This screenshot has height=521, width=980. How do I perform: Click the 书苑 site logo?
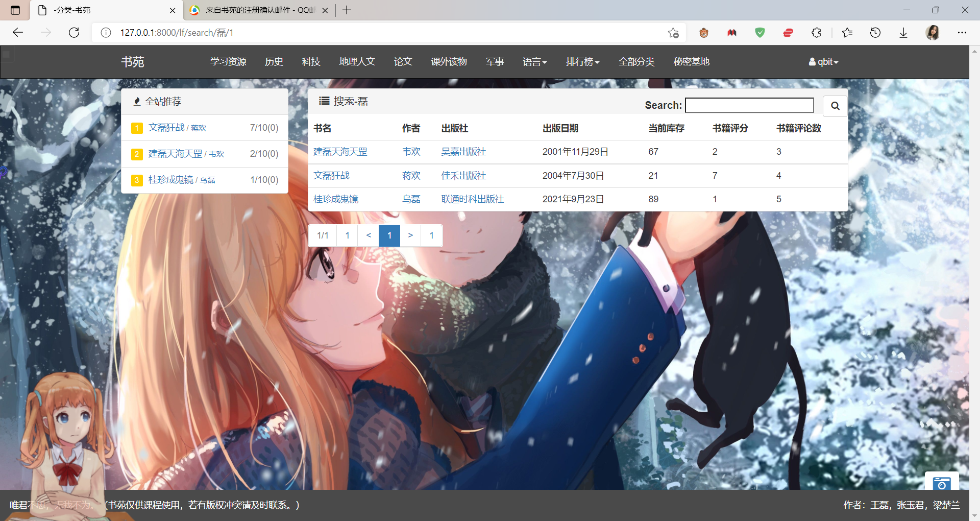(x=133, y=62)
